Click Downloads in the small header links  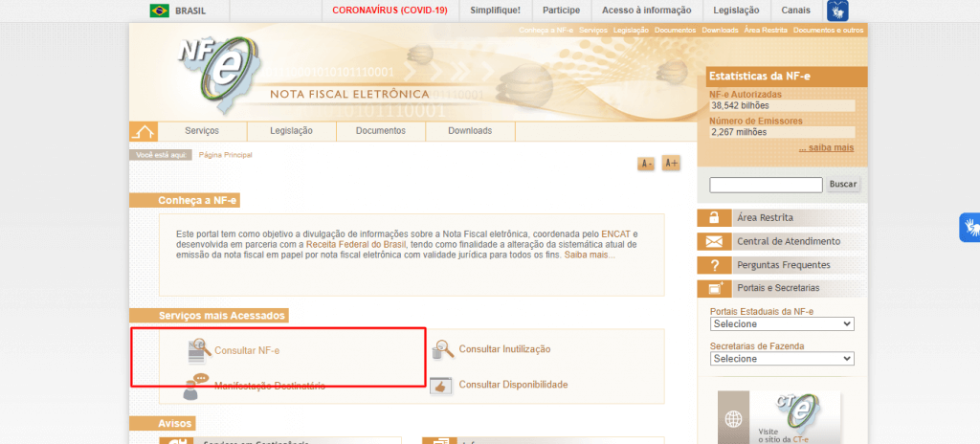coord(720,30)
